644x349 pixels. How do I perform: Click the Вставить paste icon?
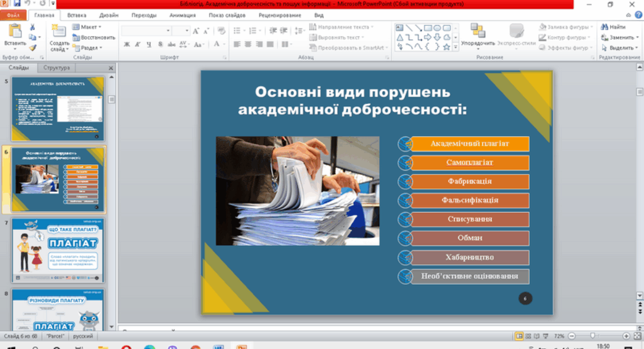coord(14,32)
